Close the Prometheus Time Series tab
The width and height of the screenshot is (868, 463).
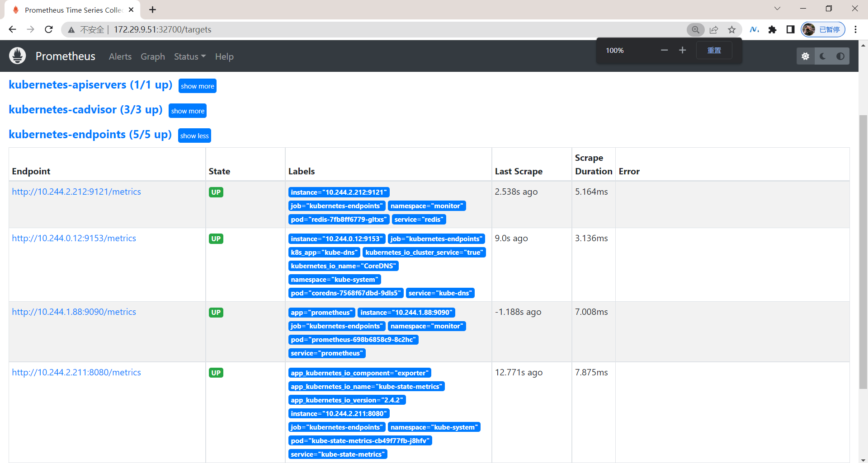coord(131,9)
